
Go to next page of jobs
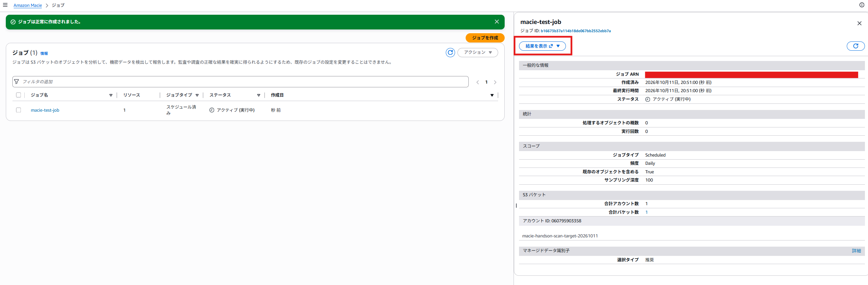point(495,82)
